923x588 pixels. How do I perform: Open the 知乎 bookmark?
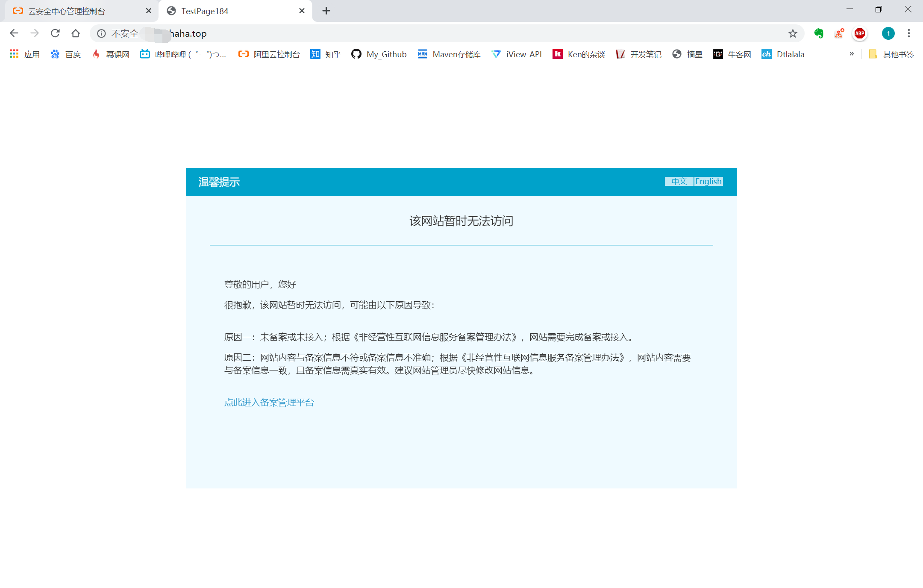(325, 54)
